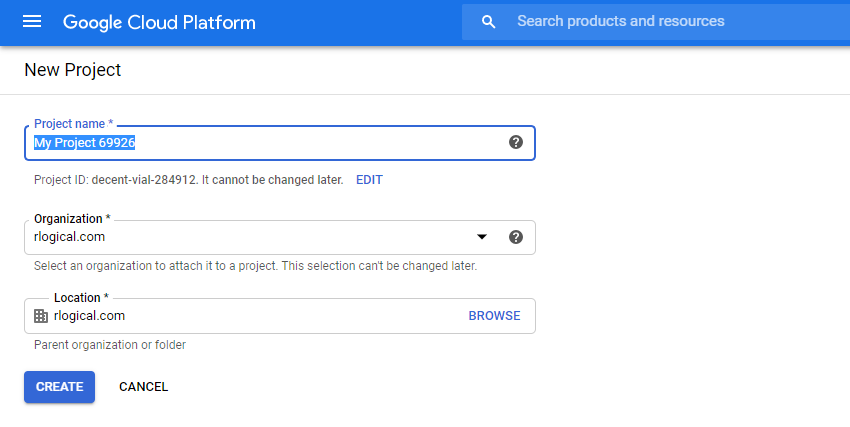Click the building icon in Location field
This screenshot has width=850, height=427.
tap(41, 316)
